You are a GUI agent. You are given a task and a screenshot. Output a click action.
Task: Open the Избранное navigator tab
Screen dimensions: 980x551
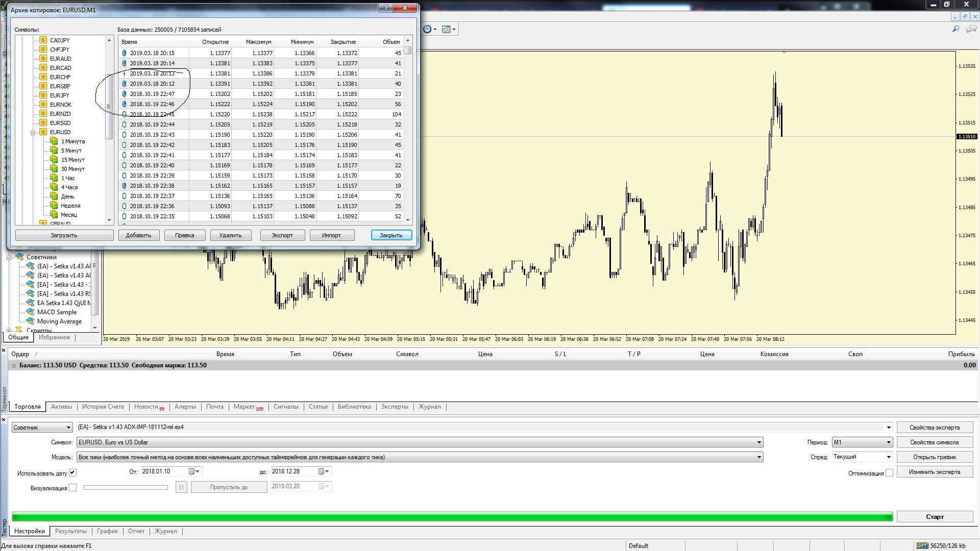click(x=54, y=337)
